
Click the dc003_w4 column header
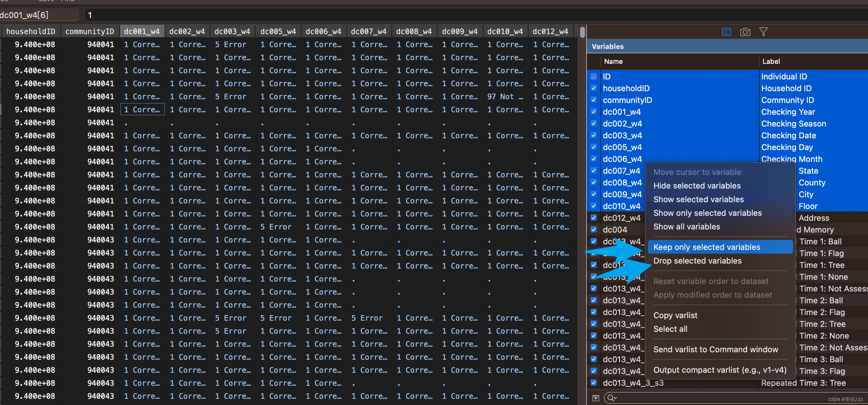232,31
